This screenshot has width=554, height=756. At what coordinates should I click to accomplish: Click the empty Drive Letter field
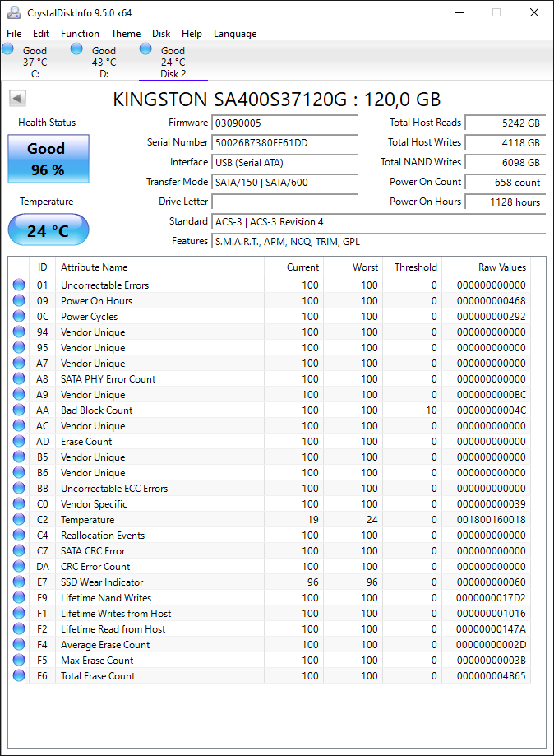[284, 202]
